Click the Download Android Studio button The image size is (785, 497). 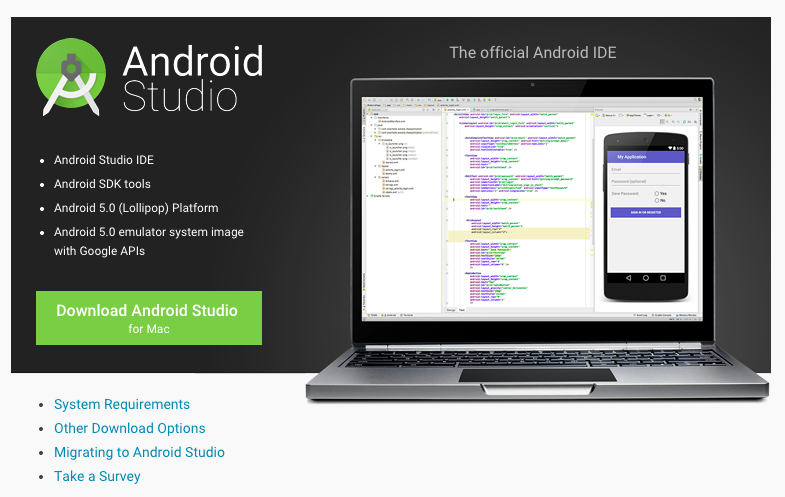tap(148, 318)
